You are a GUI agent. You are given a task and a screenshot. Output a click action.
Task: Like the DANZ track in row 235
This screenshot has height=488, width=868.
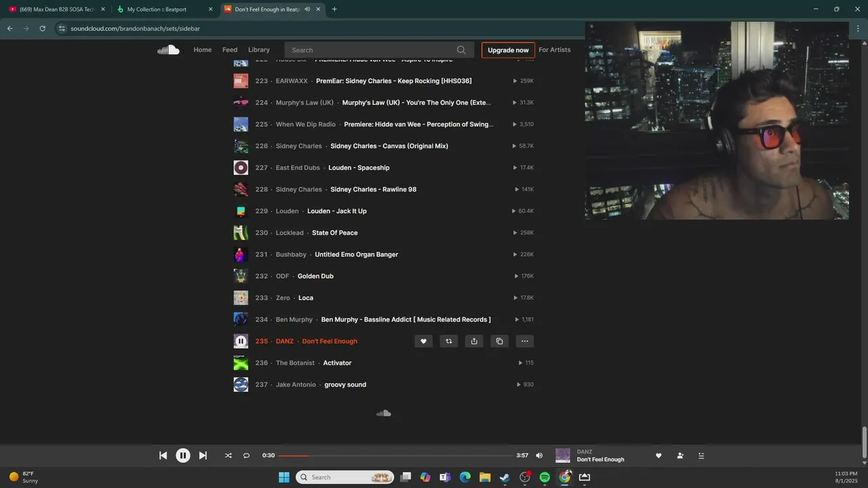coord(423,341)
